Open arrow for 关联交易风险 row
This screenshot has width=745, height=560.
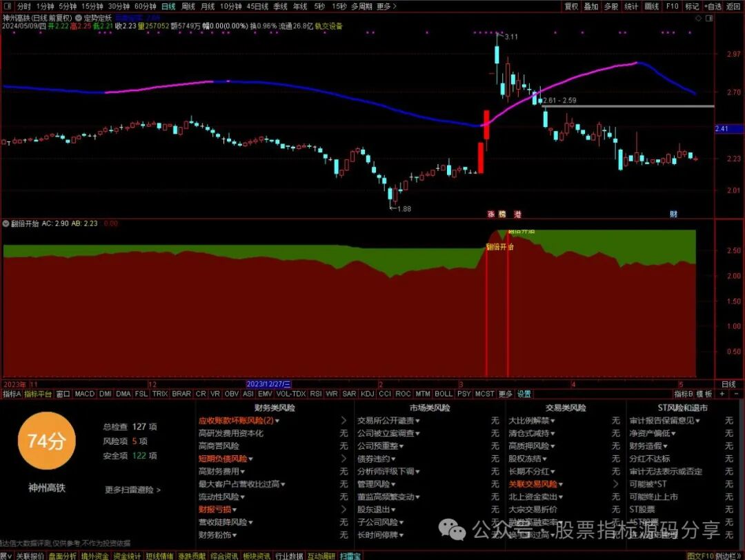coord(616,484)
